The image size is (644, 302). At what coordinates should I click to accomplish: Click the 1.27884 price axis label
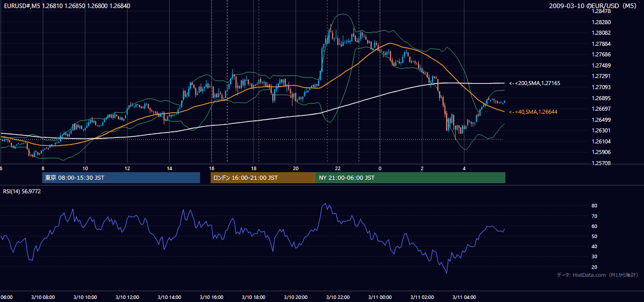[601, 44]
